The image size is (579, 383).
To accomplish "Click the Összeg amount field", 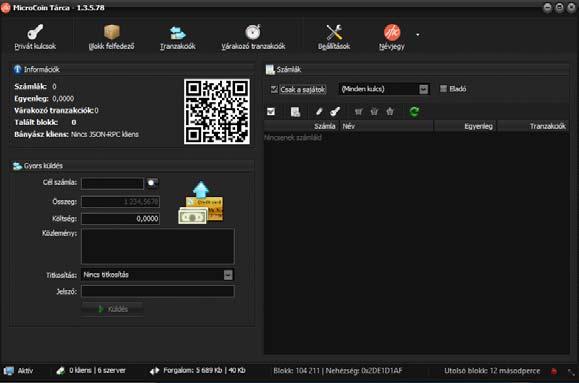I will (120, 202).
